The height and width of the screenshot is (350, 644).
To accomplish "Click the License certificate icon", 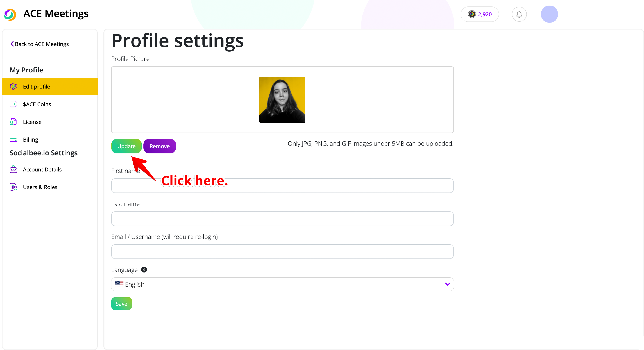I will (13, 122).
